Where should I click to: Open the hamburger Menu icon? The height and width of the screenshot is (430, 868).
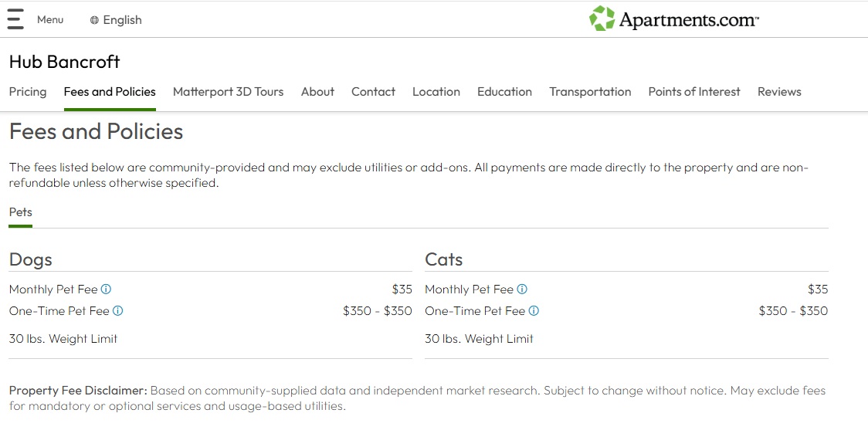pos(15,19)
